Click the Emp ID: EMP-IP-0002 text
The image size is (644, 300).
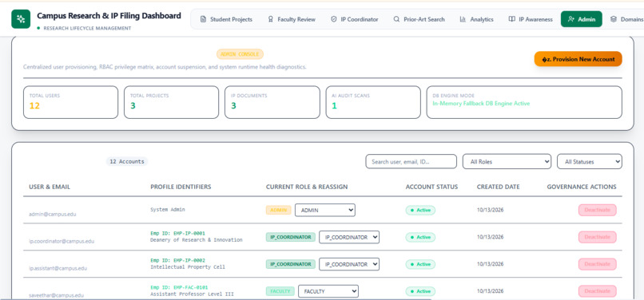tap(177, 260)
